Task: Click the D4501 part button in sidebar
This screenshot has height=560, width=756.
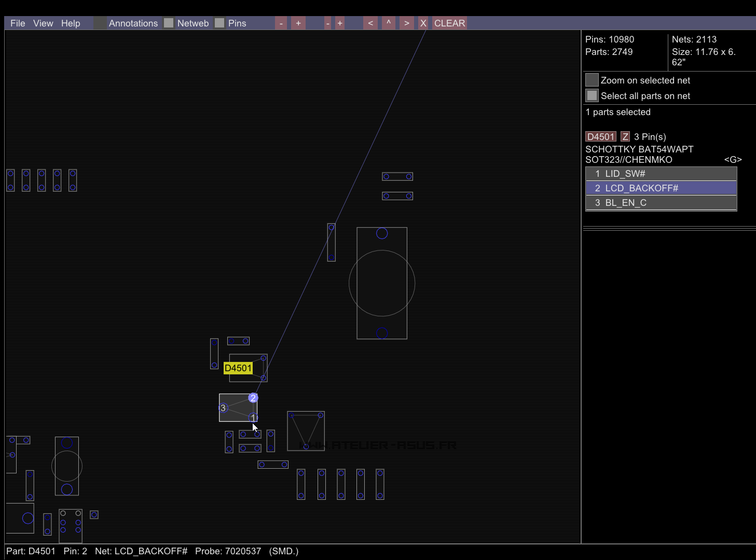Action: point(600,137)
